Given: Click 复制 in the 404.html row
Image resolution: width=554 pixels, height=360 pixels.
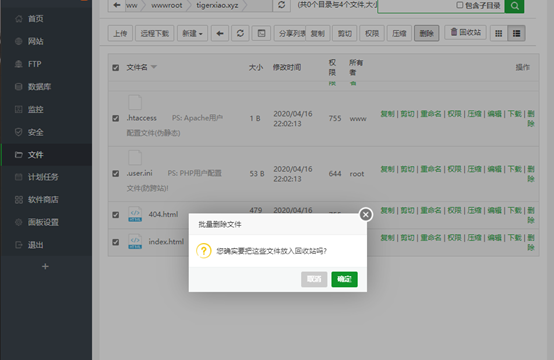Looking at the screenshot, I should [388, 211].
